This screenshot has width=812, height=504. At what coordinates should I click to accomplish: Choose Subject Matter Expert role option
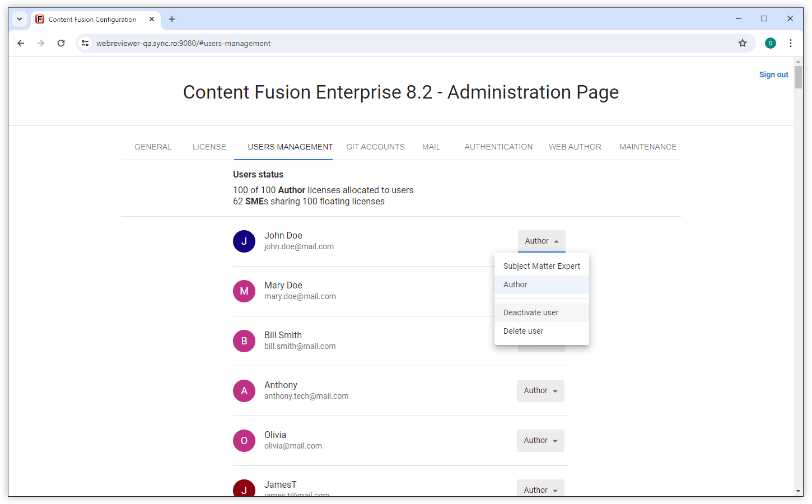(542, 266)
